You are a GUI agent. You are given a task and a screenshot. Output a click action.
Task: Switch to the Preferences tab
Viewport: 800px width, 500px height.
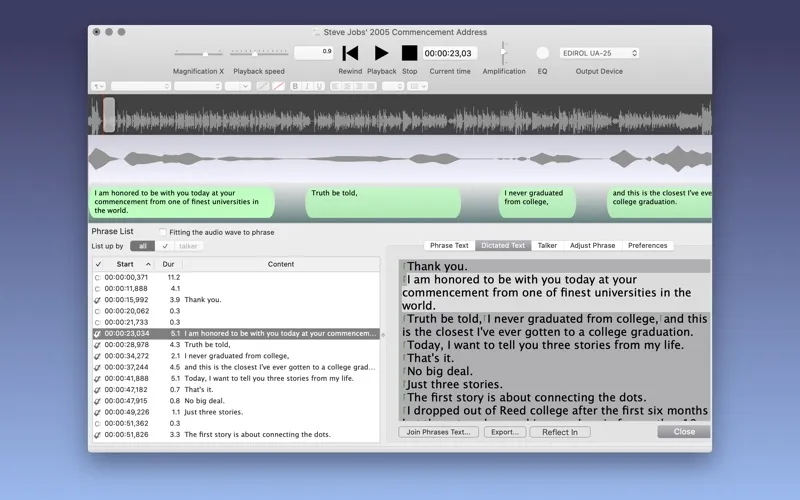(647, 245)
